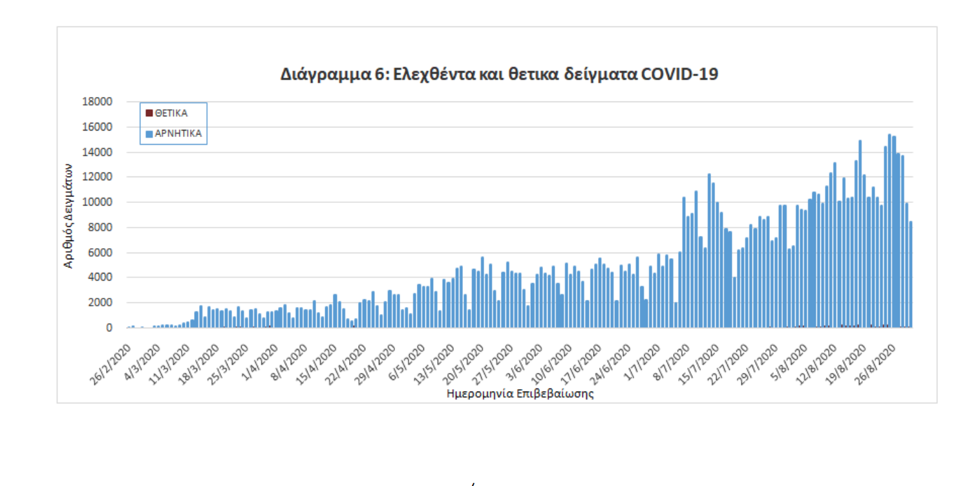
Task: Click the ΘΕΤΙΚΑ legend label
Action: [x=171, y=113]
